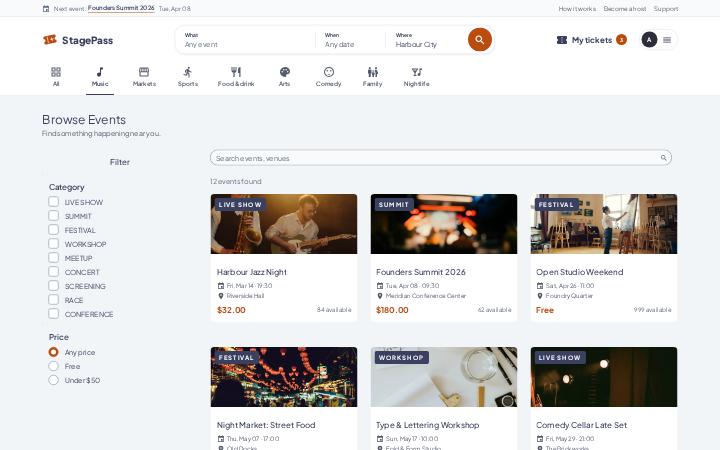Tick the SUMMIT category checkbox
This screenshot has width=720, height=450.
point(54,216)
